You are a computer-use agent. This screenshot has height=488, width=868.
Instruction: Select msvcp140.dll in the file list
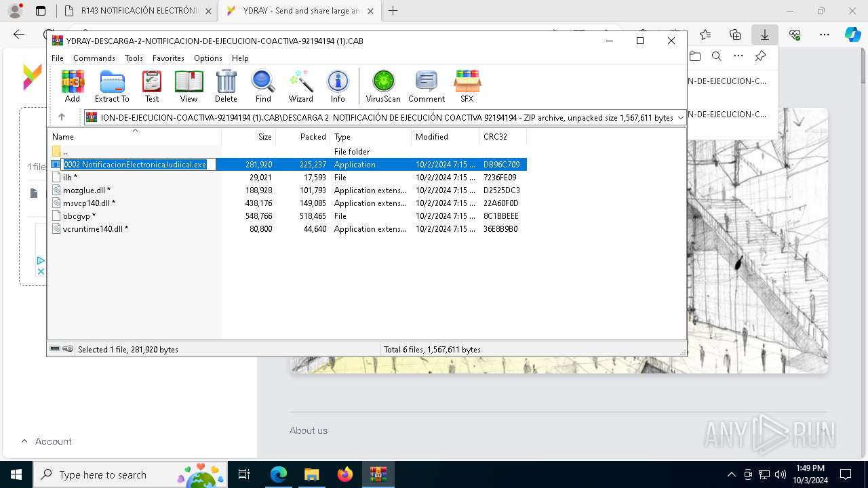coord(287,203)
